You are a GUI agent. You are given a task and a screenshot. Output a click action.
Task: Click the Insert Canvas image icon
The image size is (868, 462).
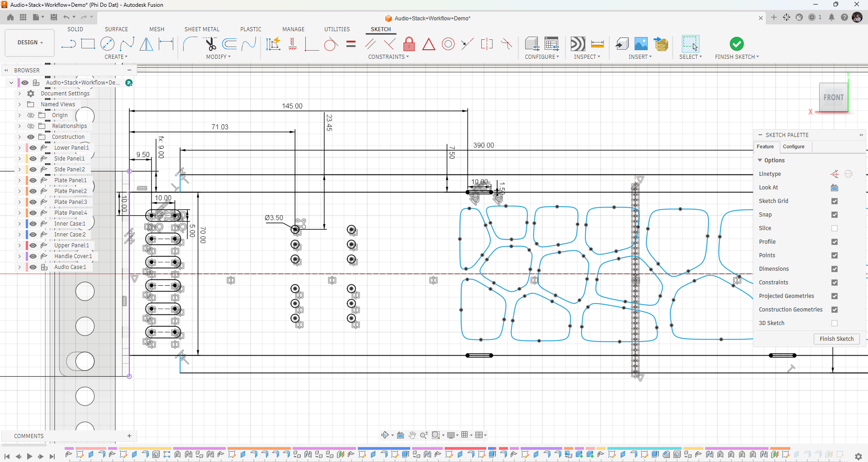[641, 44]
